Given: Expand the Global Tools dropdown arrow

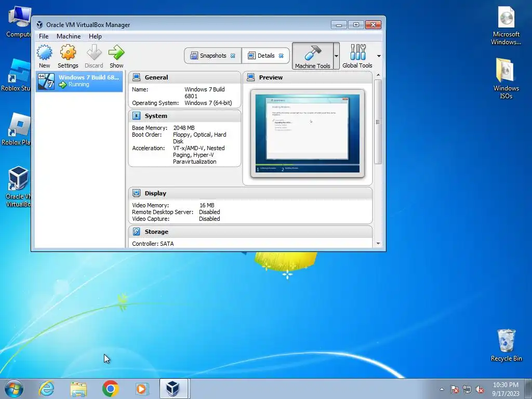Looking at the screenshot, I should click(x=379, y=56).
